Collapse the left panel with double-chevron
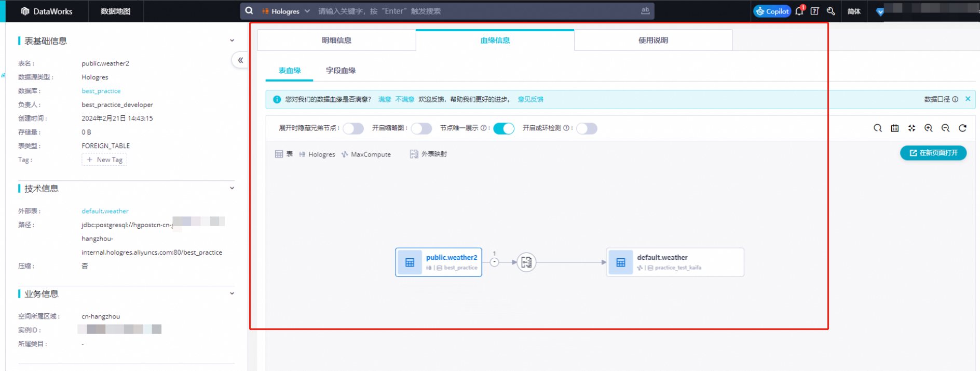This screenshot has height=371, width=980. (x=240, y=60)
